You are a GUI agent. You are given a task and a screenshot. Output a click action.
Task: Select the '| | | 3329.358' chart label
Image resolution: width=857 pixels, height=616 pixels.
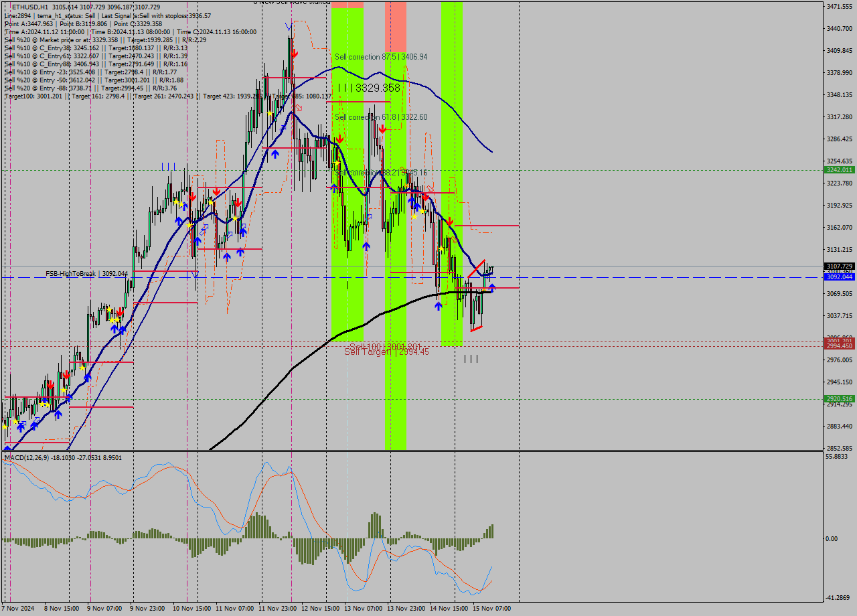click(x=369, y=88)
